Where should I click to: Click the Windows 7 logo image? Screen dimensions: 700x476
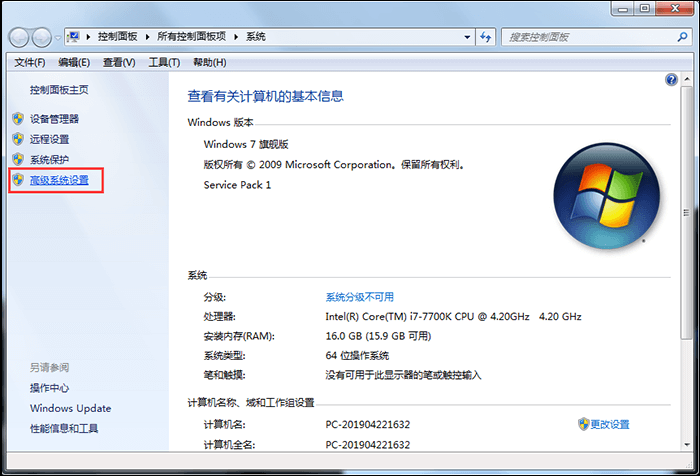(x=607, y=196)
